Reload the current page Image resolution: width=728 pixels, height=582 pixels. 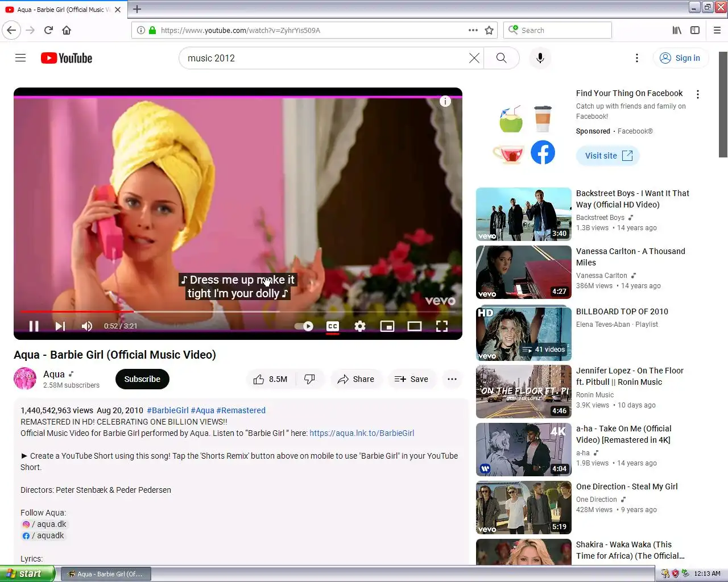click(48, 30)
